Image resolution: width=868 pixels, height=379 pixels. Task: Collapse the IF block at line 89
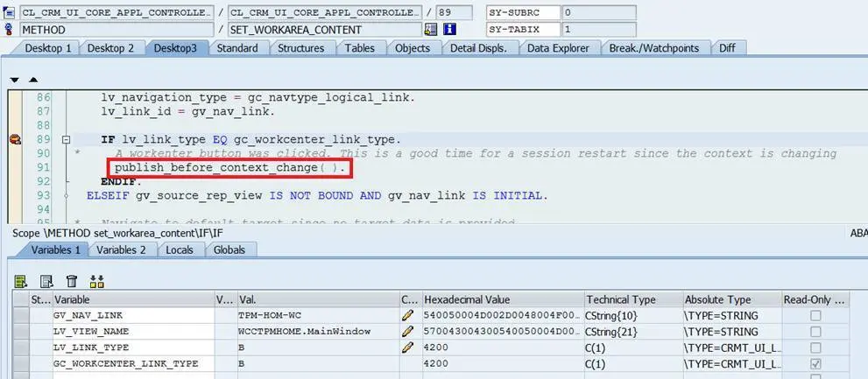pyautogui.click(x=67, y=139)
